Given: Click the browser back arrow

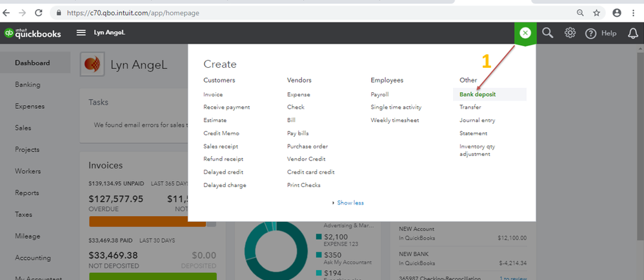Looking at the screenshot, I should click(6, 13).
